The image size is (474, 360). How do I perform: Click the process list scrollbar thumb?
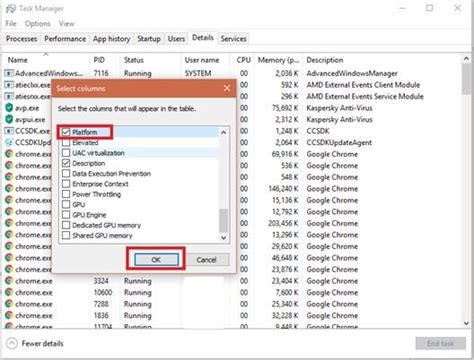(466, 79)
